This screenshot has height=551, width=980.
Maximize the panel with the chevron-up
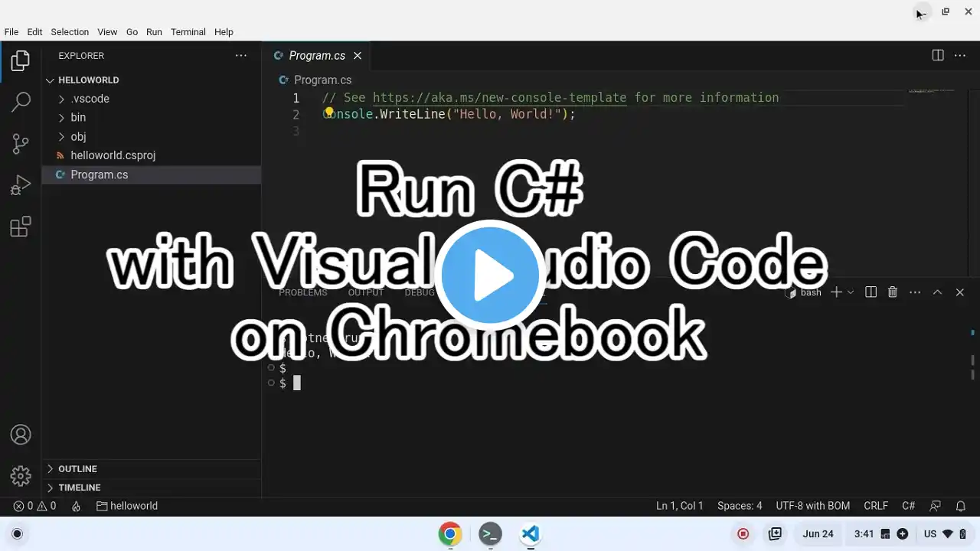click(x=937, y=292)
